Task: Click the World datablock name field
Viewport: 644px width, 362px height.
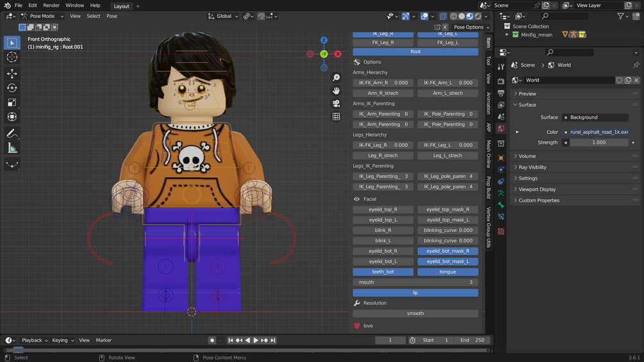Action: pos(569,80)
